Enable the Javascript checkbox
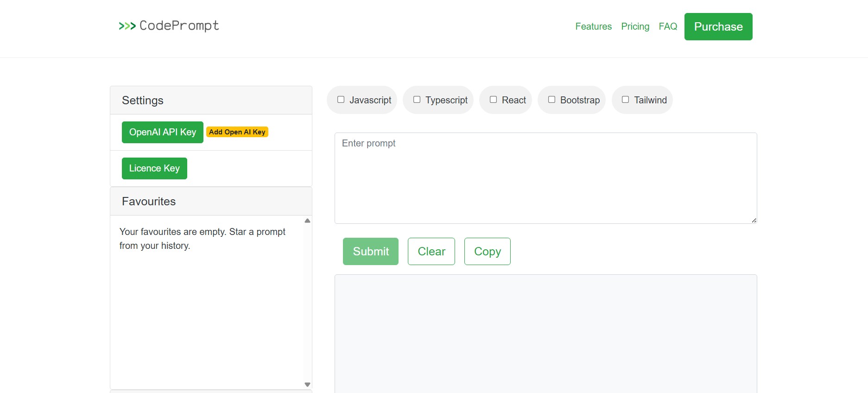This screenshot has height=393, width=868. pos(341,100)
